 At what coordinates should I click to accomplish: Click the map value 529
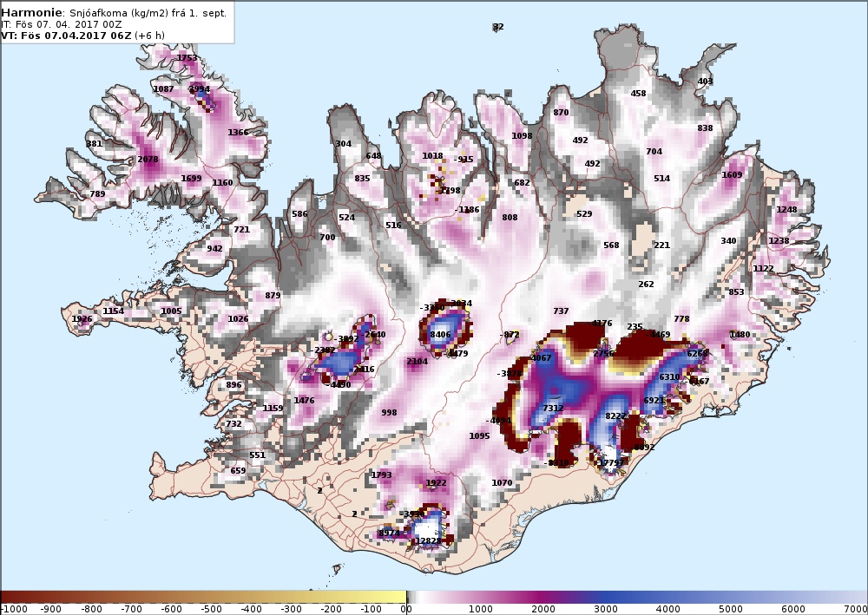[584, 214]
